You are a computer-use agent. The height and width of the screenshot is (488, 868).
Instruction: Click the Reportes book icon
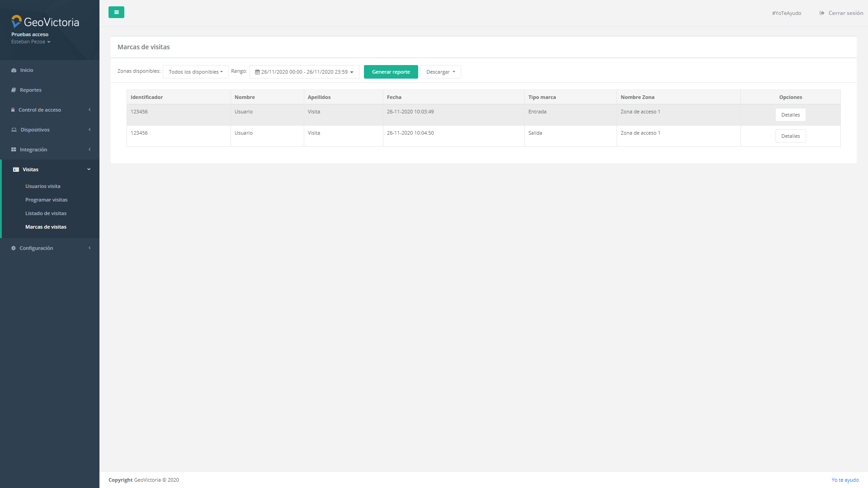(14, 90)
